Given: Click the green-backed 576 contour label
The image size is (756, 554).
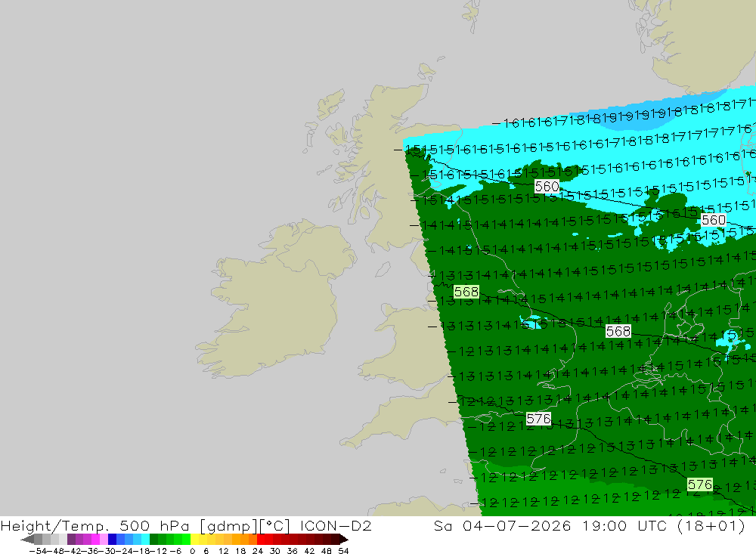Looking at the screenshot, I should pos(700,484).
